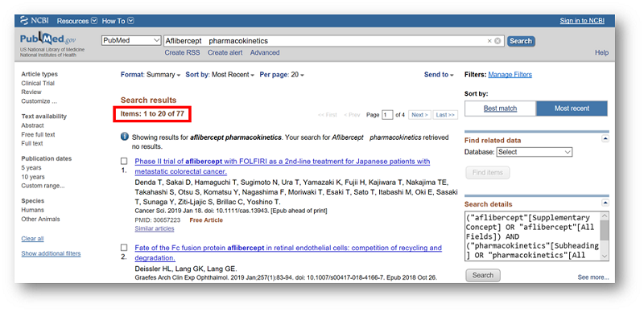This screenshot has width=644, height=312.
Task: Filter by Abstract text availability
Action: [32, 125]
